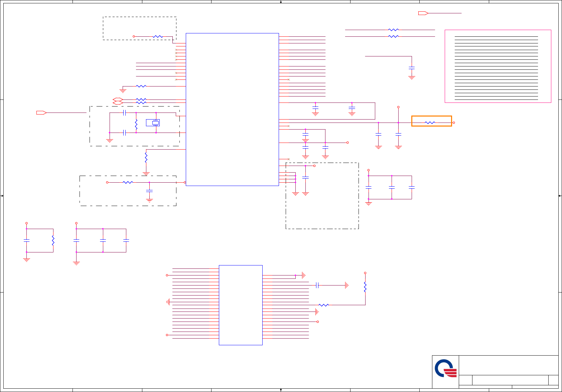562x392 pixels.
Task: Select the grounded resistor left of the main IC
Action: click(141, 86)
